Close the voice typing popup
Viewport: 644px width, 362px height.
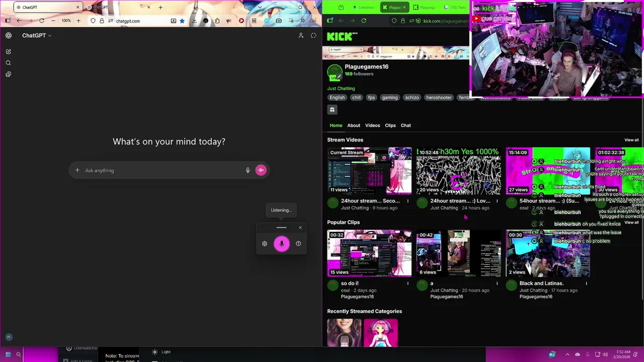click(x=300, y=228)
